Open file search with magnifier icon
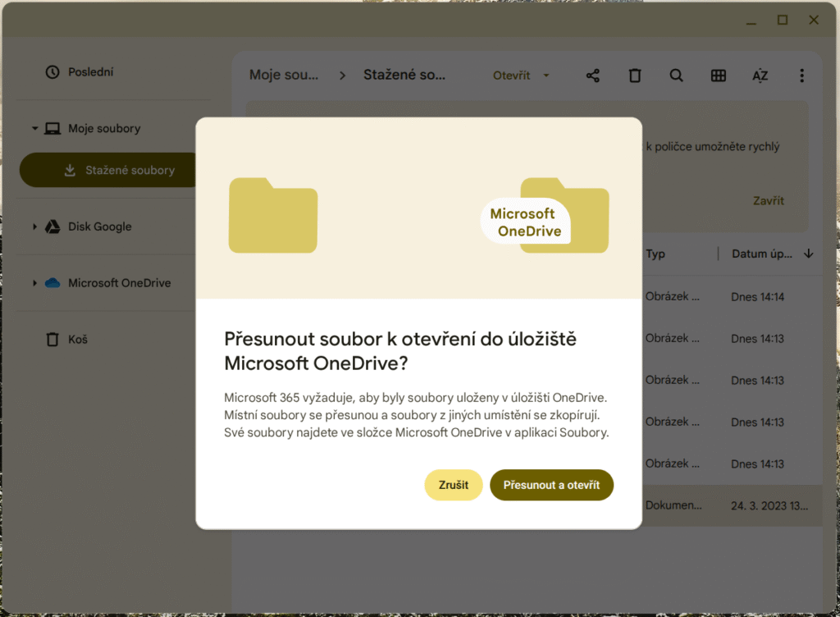The image size is (840, 617). coord(677,75)
